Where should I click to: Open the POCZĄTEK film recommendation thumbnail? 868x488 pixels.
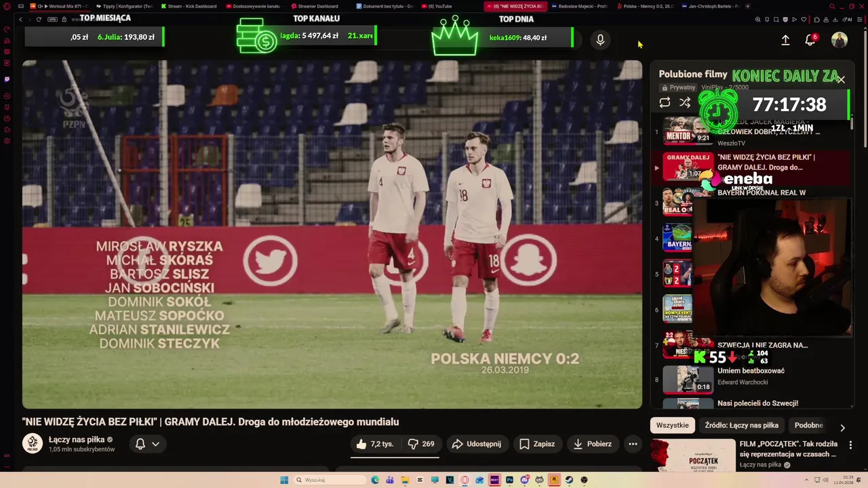click(692, 455)
